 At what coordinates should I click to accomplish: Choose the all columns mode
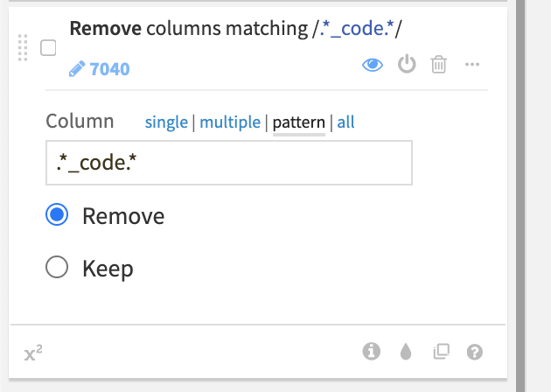pos(346,122)
